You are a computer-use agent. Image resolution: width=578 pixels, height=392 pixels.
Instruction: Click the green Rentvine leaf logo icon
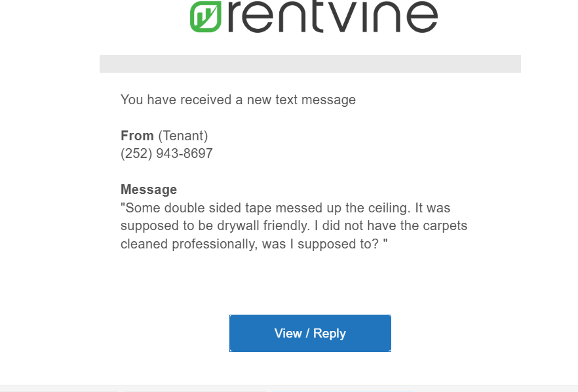(206, 16)
